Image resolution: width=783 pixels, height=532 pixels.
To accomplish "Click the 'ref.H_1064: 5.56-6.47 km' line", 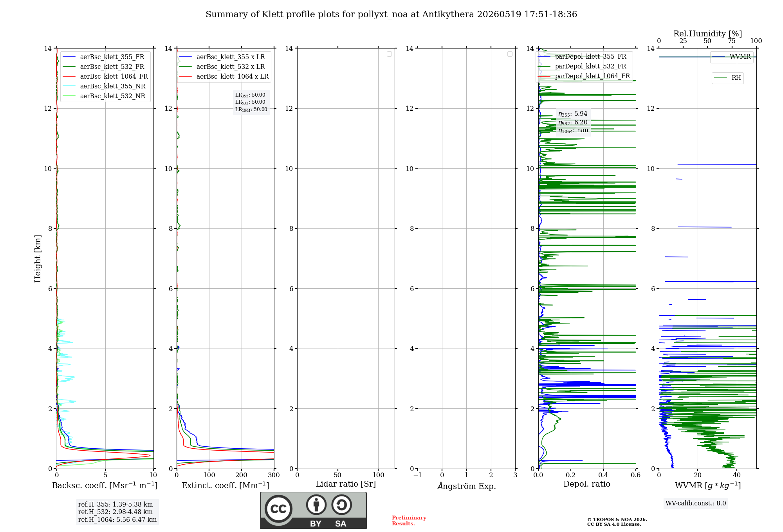I will click(x=117, y=520).
